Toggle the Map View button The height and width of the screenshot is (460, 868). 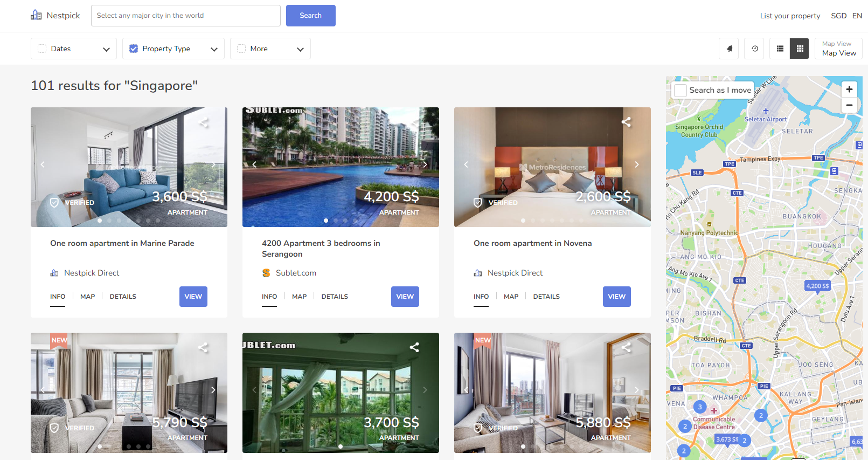839,49
